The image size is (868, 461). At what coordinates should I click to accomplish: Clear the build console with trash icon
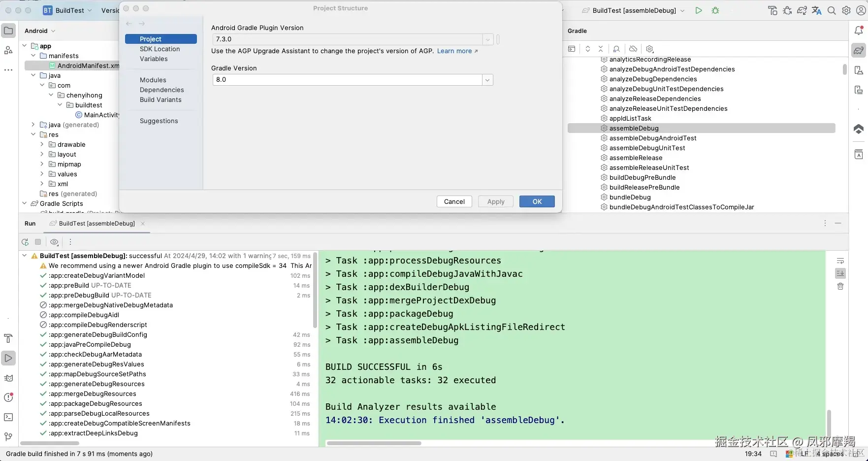840,286
